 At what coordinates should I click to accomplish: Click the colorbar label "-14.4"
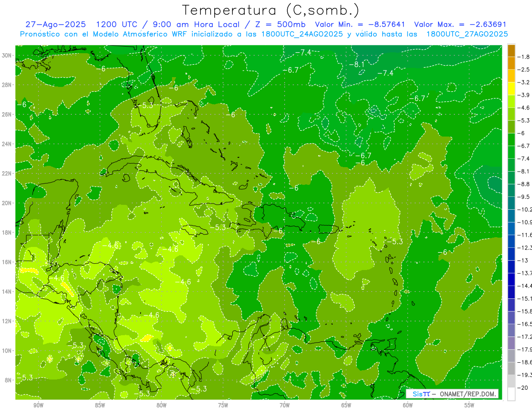pos(525,286)
